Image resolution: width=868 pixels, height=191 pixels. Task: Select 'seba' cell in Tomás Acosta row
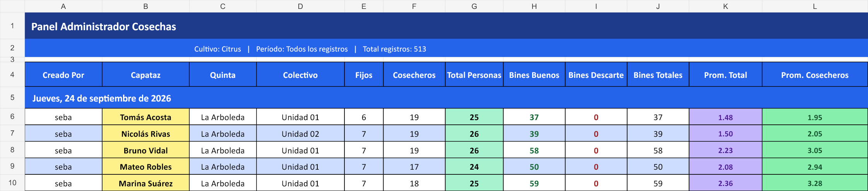[63, 117]
